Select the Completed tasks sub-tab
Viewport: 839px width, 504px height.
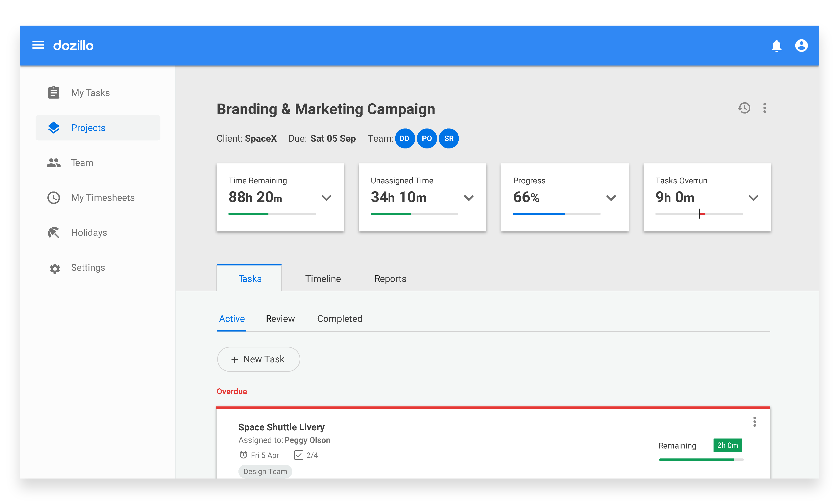[x=339, y=319]
